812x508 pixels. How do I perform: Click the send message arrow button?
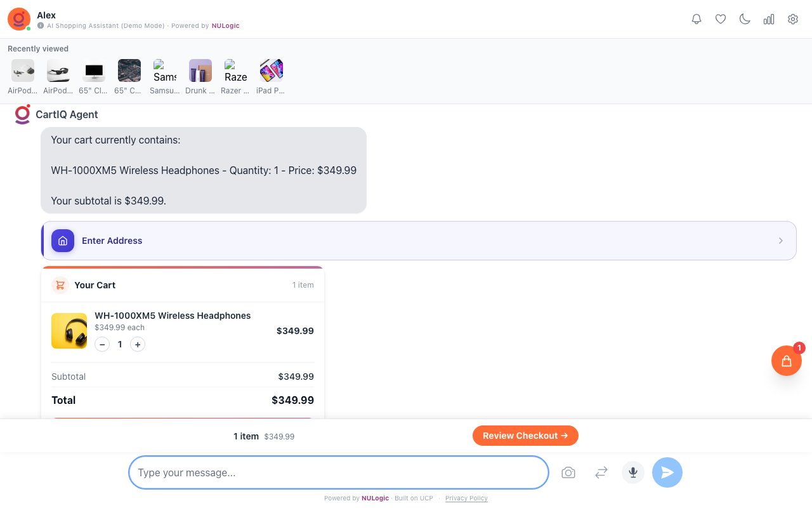pos(667,472)
